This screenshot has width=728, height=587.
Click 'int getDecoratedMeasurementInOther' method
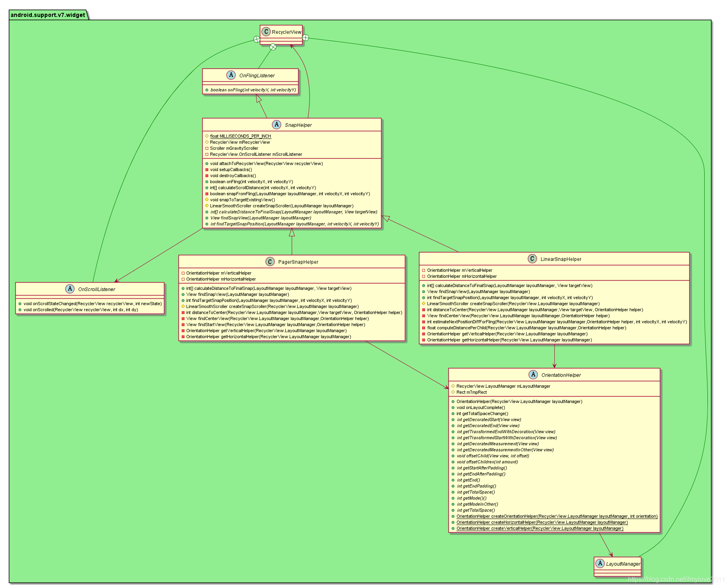[505, 450]
